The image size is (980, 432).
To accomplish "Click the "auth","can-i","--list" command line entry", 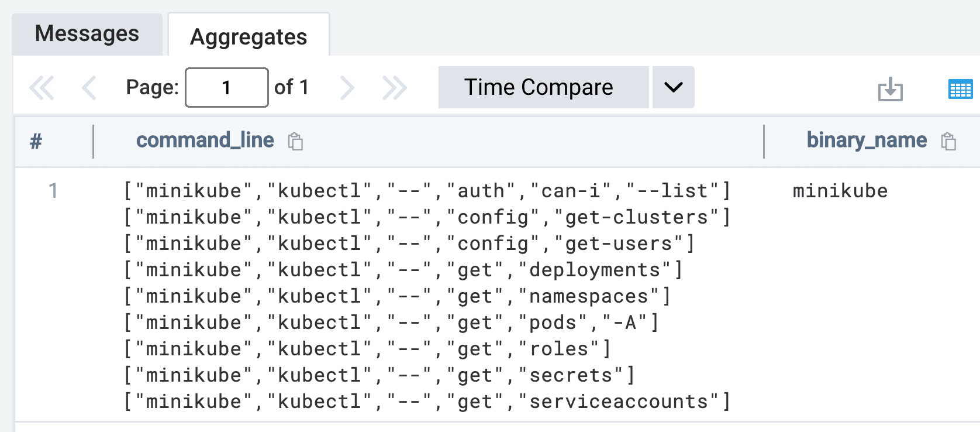I will pyautogui.click(x=427, y=191).
